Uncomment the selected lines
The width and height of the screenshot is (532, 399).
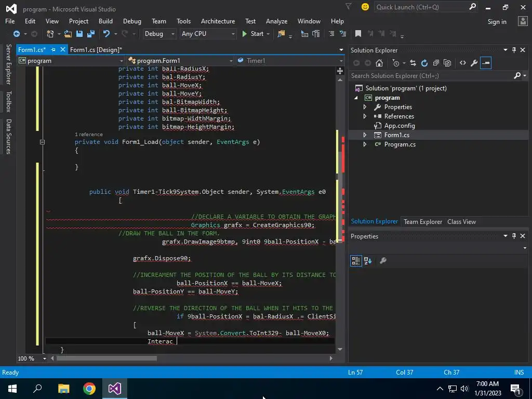[x=343, y=34]
